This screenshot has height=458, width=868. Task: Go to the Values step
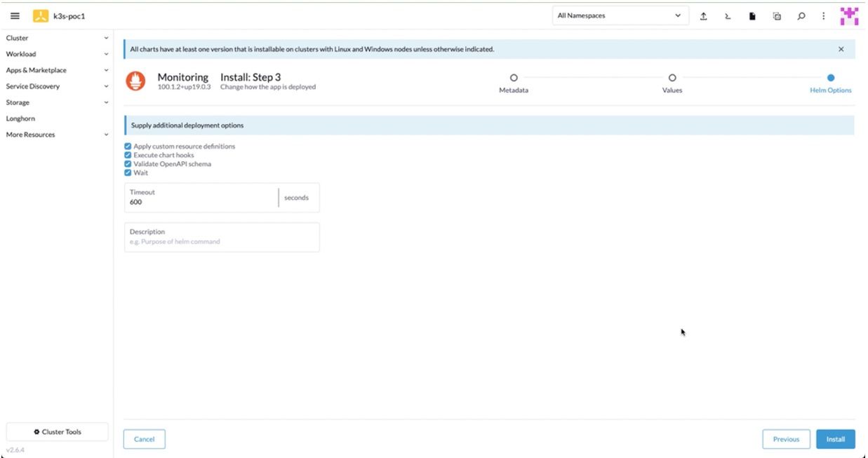[x=672, y=78]
